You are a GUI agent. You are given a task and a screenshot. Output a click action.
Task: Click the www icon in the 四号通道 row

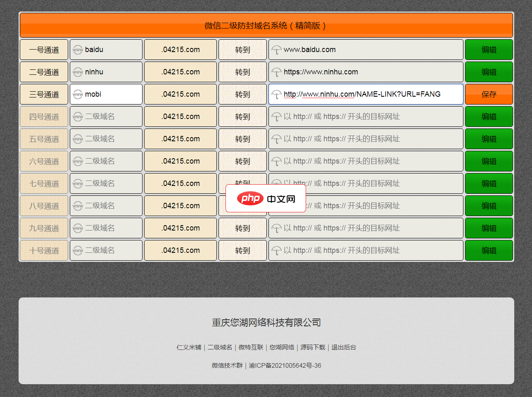tap(78, 116)
